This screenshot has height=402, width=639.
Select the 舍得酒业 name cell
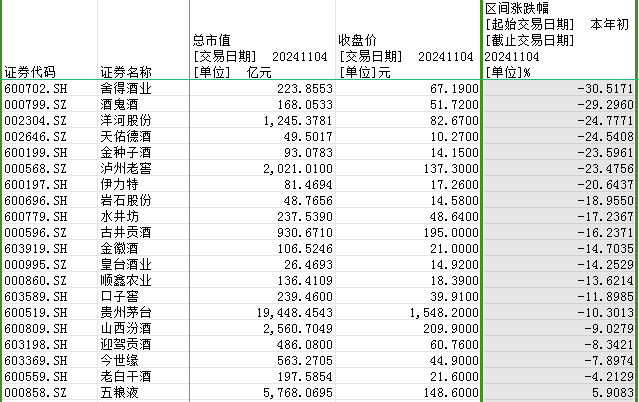pyautogui.click(x=143, y=88)
